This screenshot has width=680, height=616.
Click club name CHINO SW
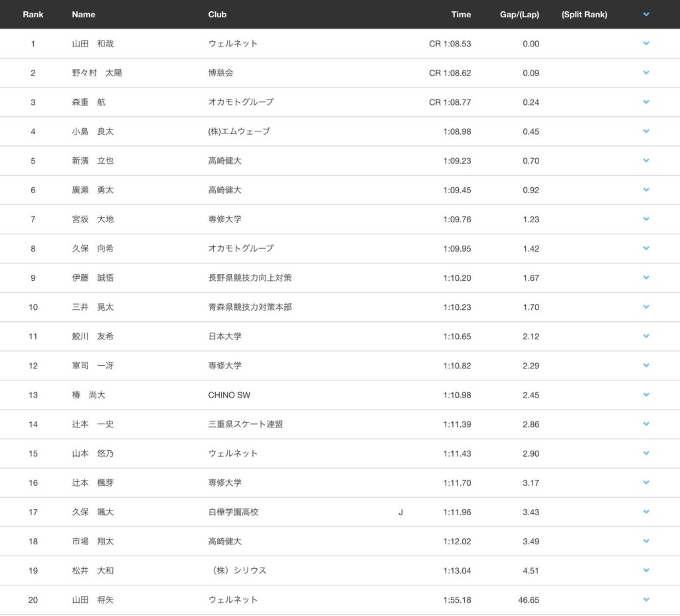(x=229, y=395)
